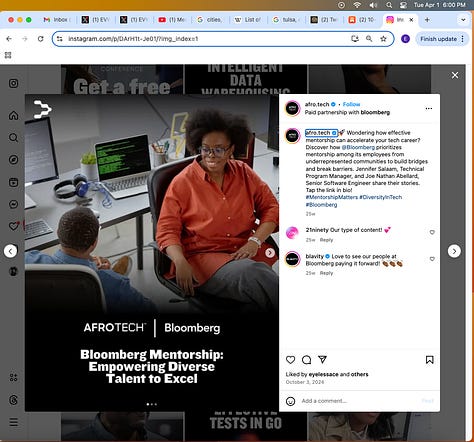474x442 pixels.
Task: Go to next post arrow
Action: coord(454,251)
